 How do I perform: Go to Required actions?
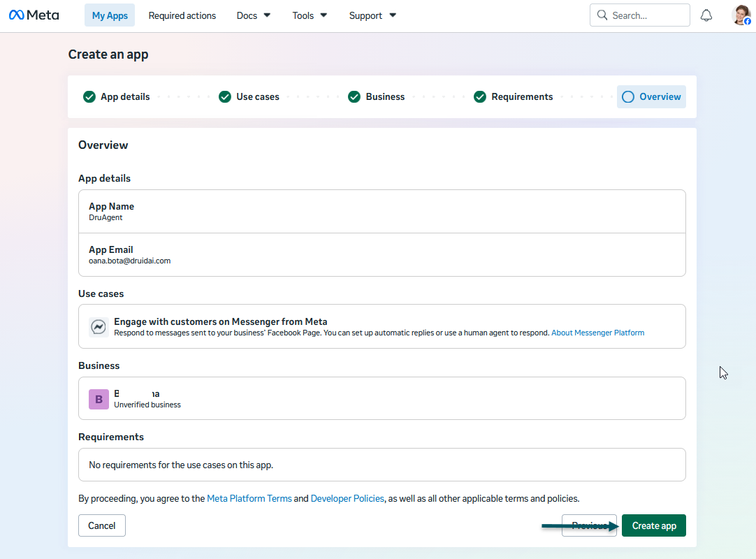pyautogui.click(x=182, y=15)
